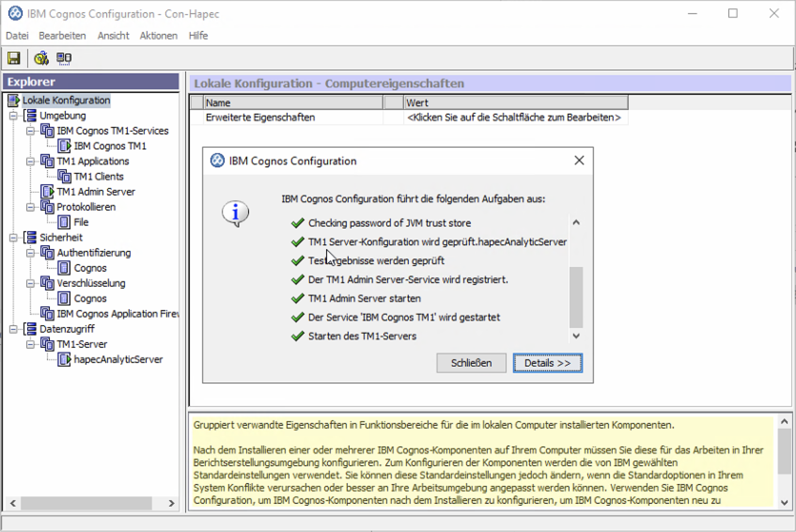Select IBM Cognos Application Firewall item
This screenshot has width=796, height=532.
117,314
